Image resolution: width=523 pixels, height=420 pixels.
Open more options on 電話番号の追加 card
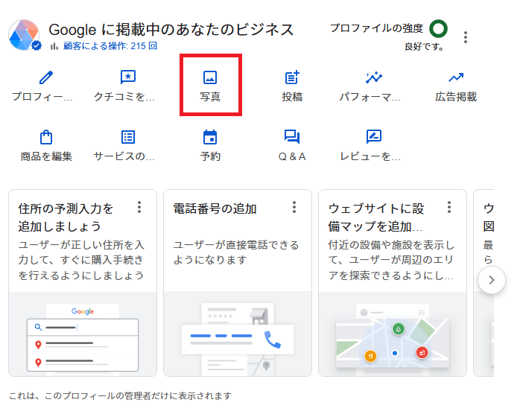[x=294, y=207]
